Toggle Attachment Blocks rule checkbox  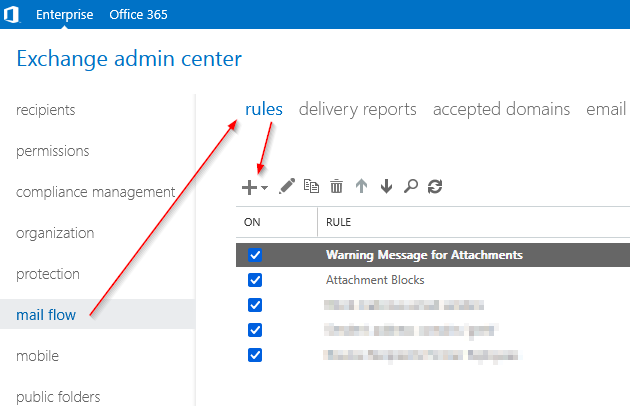(x=255, y=280)
